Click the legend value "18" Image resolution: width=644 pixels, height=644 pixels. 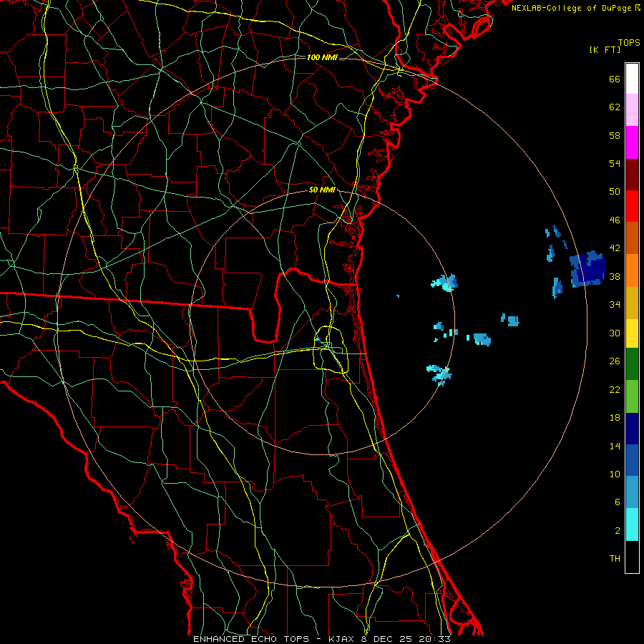coord(615,418)
